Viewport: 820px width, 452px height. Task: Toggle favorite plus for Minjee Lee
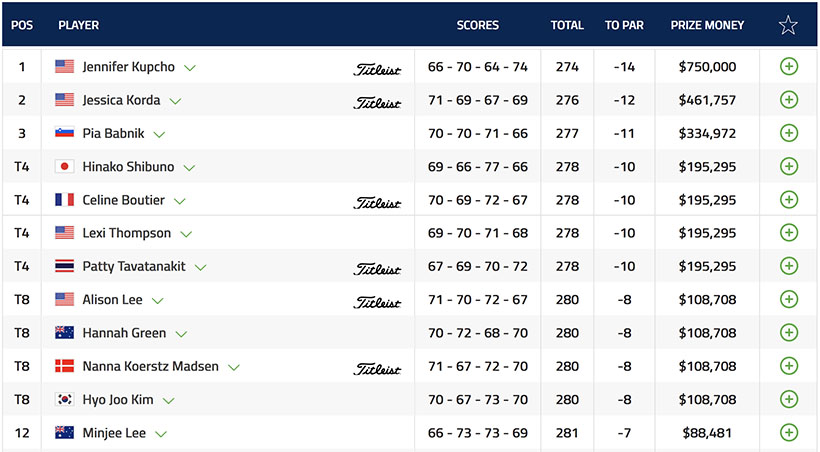[x=788, y=433]
